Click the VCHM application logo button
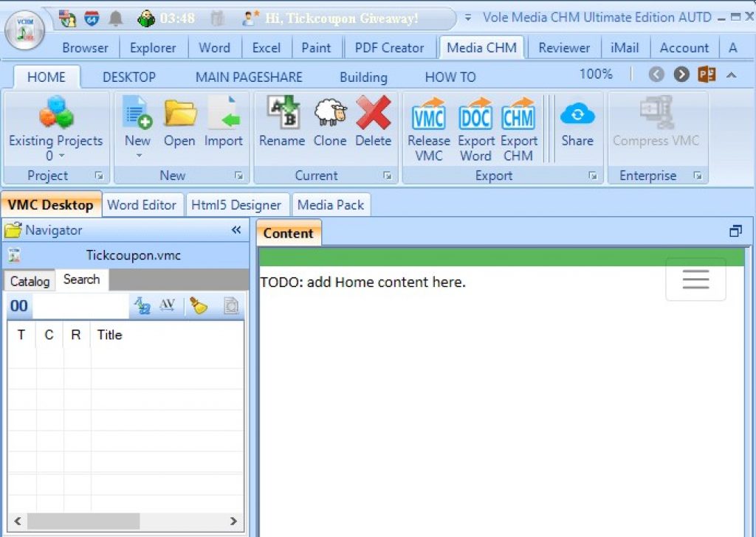This screenshot has width=756, height=537. (x=24, y=30)
